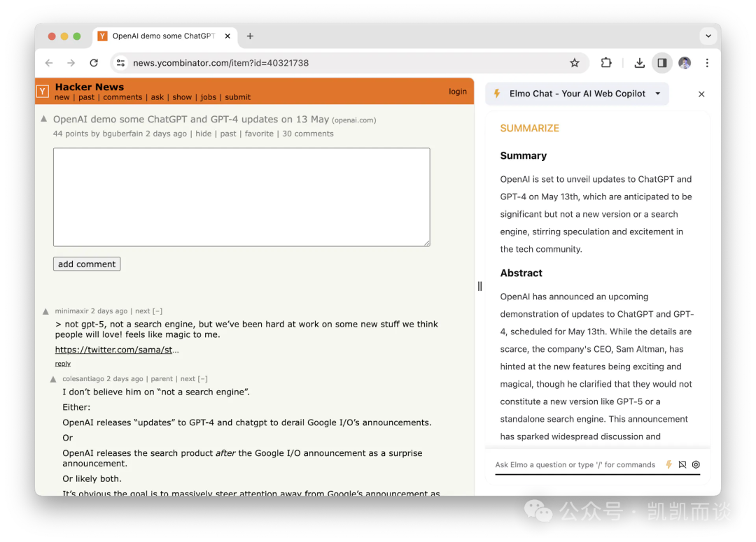Open minimaxir's user profile

[72, 311]
